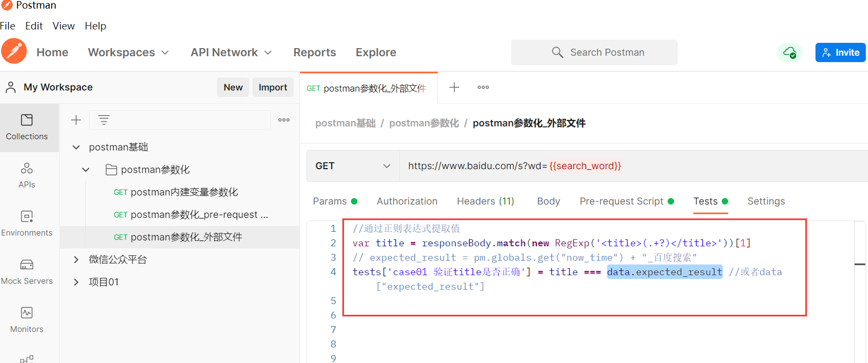The width and height of the screenshot is (868, 363).
Task: Open the Environments sidebar panel
Action: point(27,223)
